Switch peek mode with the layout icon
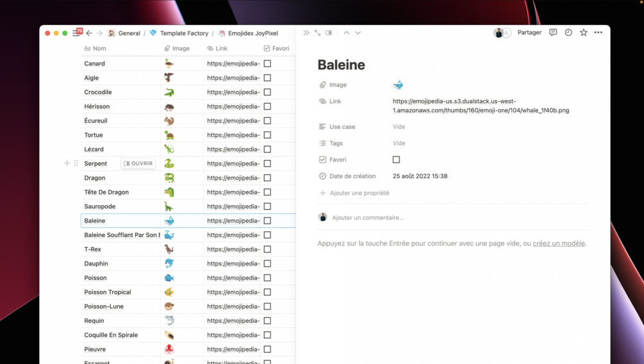 [329, 33]
